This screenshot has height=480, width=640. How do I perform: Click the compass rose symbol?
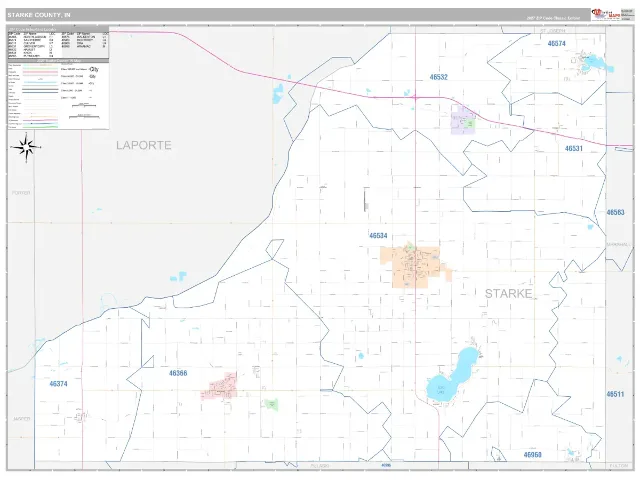[x=26, y=147]
